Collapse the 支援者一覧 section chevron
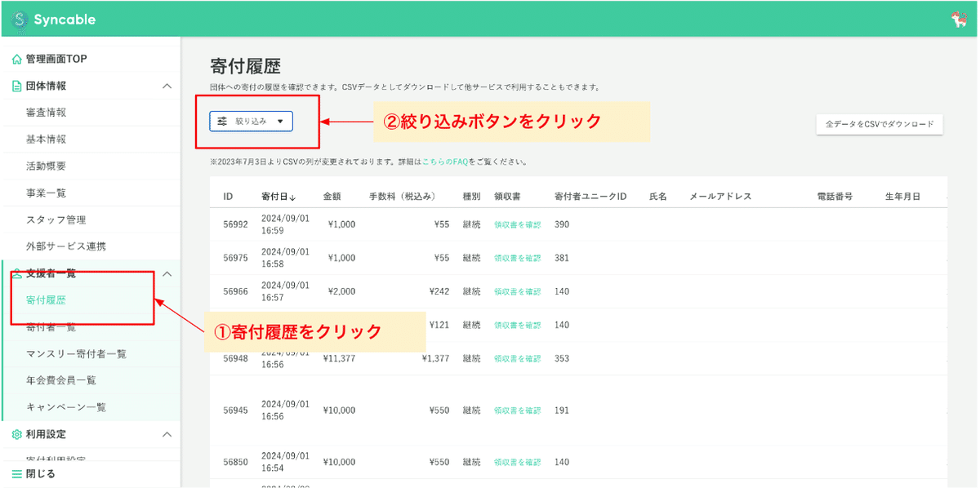This screenshot has width=980, height=488. (167, 273)
